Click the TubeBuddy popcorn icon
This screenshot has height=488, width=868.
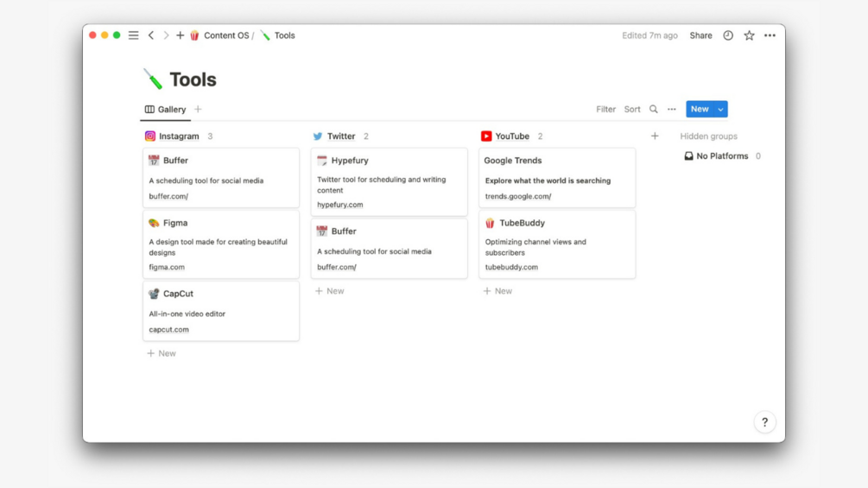pyautogui.click(x=490, y=223)
